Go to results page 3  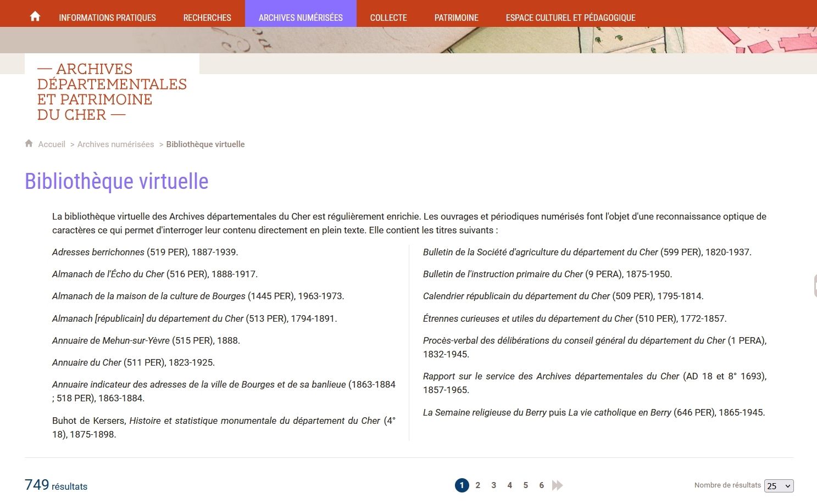[493, 485]
